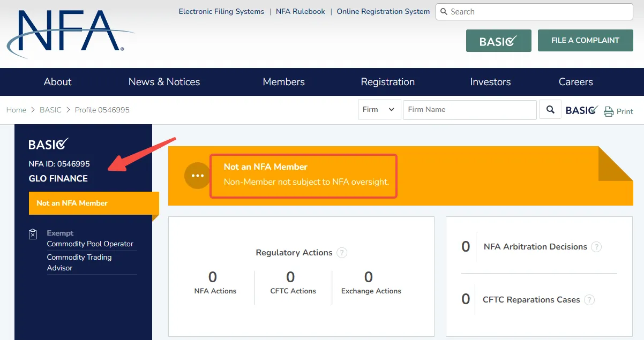Click the Not an NFA Member sidebar tab
This screenshot has width=644, height=340.
pos(94,203)
